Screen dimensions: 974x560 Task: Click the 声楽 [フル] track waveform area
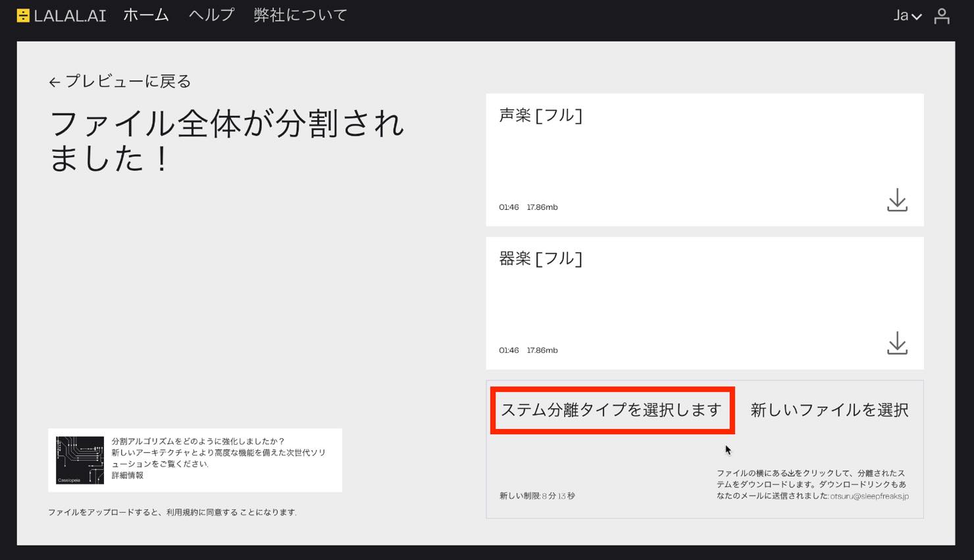[704, 161]
